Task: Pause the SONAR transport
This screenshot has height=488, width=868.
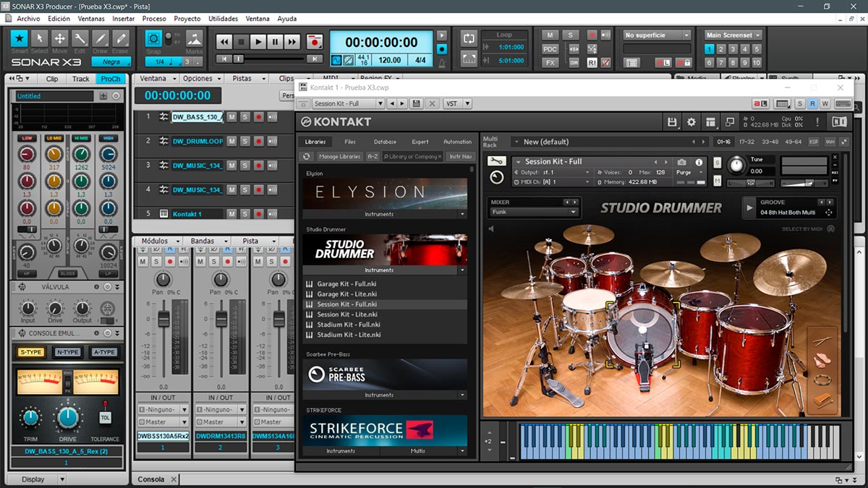Action: [x=275, y=42]
